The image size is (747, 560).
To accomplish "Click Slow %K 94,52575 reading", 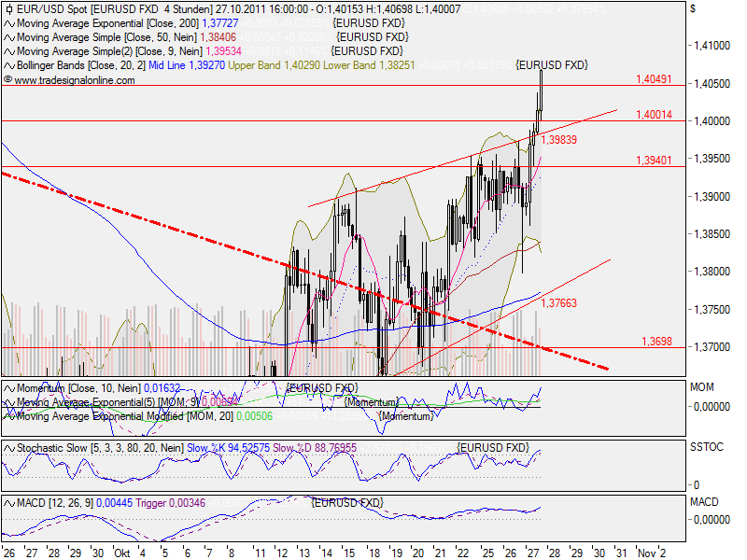I will pos(228,448).
